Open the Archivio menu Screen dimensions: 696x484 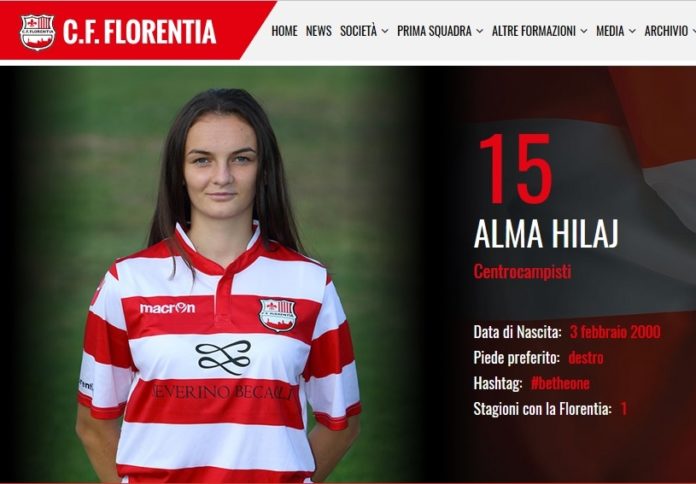point(666,31)
